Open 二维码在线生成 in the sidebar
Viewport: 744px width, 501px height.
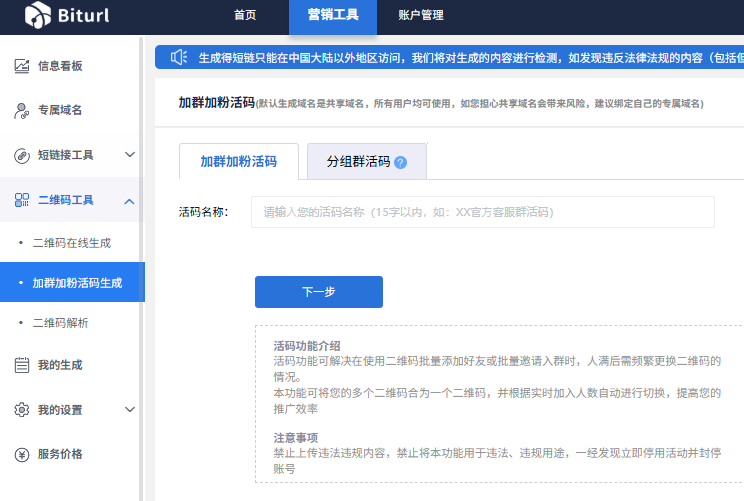click(x=72, y=243)
